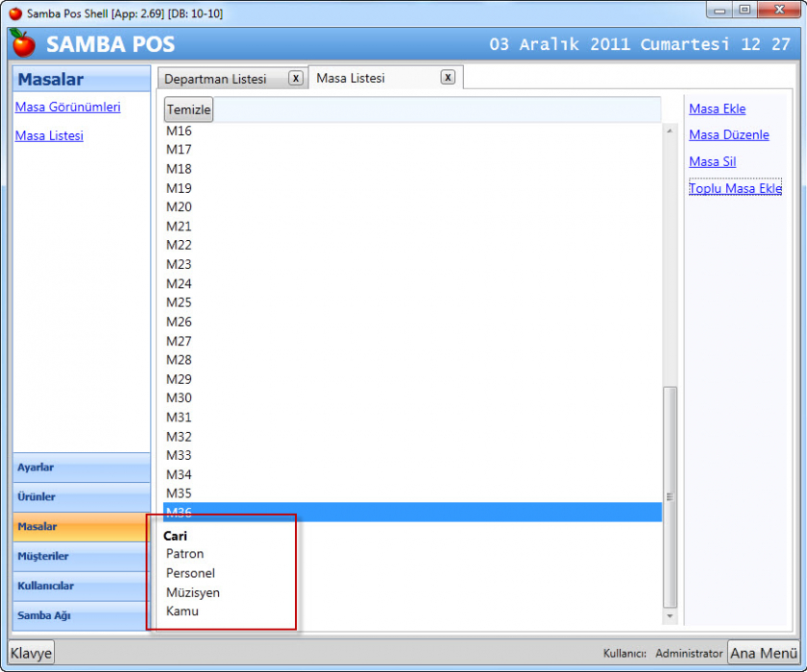Go to Ana Menü
The height and width of the screenshot is (672, 807).
click(764, 653)
